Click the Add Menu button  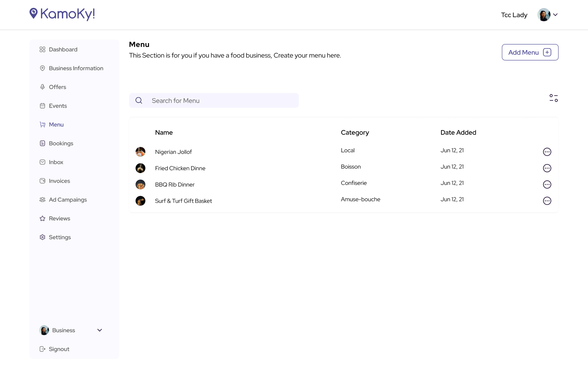click(530, 52)
